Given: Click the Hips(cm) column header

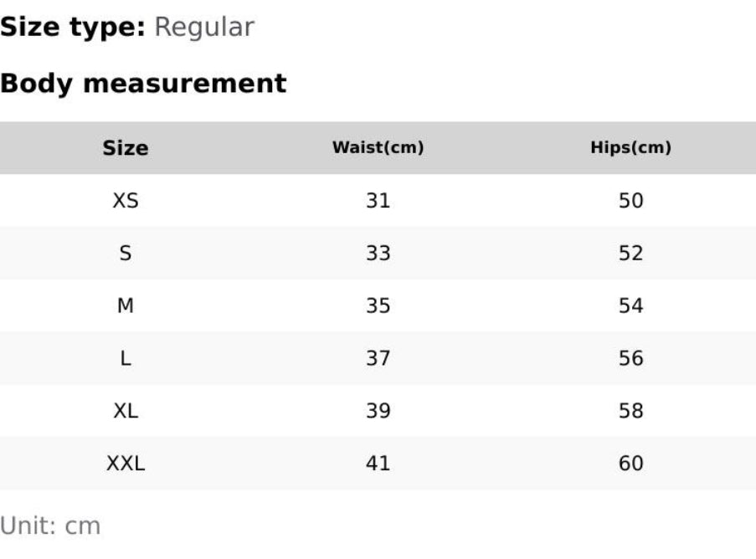Looking at the screenshot, I should click(x=630, y=148).
